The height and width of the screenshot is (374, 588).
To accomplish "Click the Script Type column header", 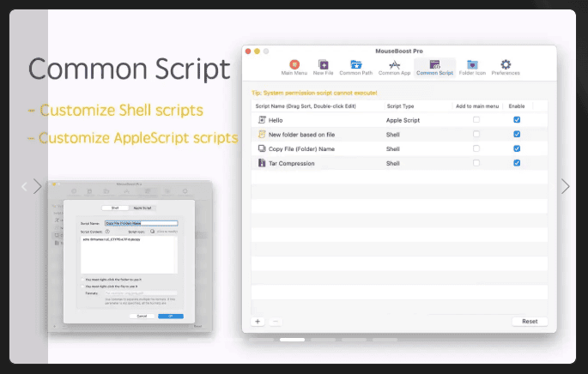I will coord(401,106).
